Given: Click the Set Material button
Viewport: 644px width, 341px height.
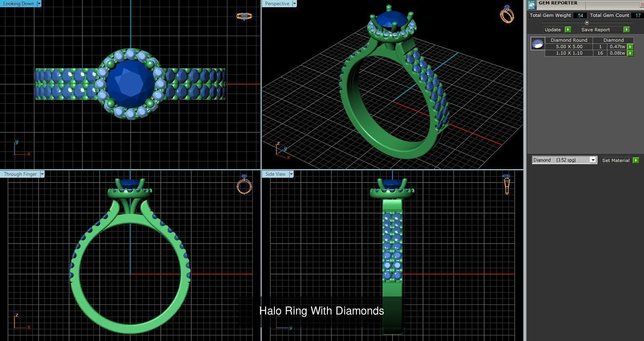Looking at the screenshot, I should [616, 160].
